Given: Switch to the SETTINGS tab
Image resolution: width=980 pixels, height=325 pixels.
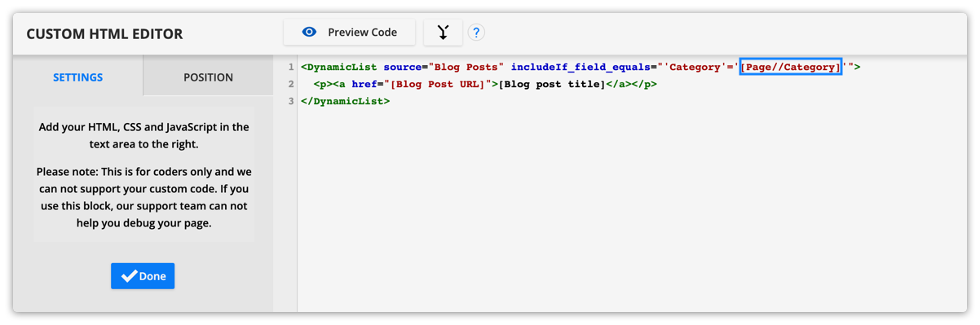Looking at the screenshot, I should click(x=78, y=77).
